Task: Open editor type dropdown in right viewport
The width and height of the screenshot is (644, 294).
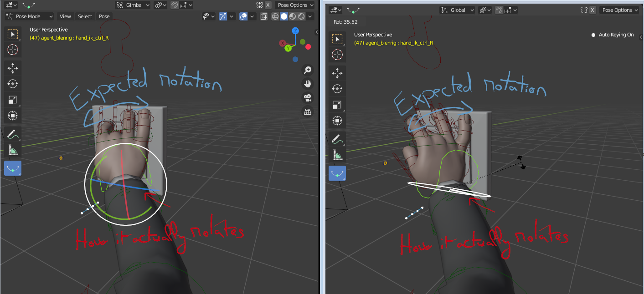Action: [x=335, y=10]
